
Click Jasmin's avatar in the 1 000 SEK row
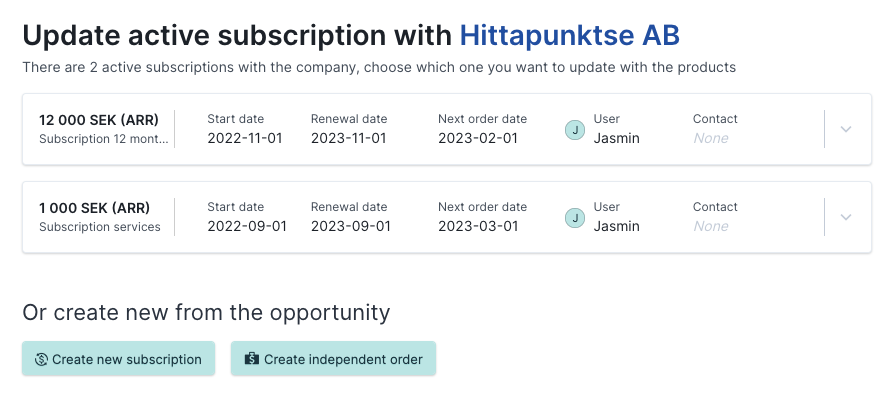575,218
